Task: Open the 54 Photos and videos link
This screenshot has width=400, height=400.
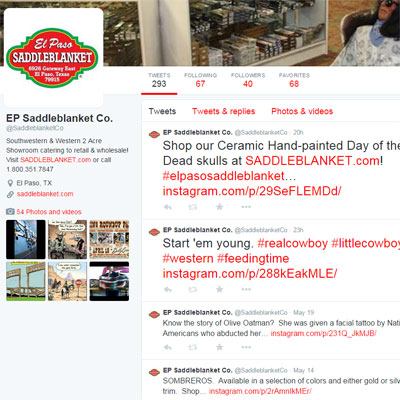Action: [49, 212]
